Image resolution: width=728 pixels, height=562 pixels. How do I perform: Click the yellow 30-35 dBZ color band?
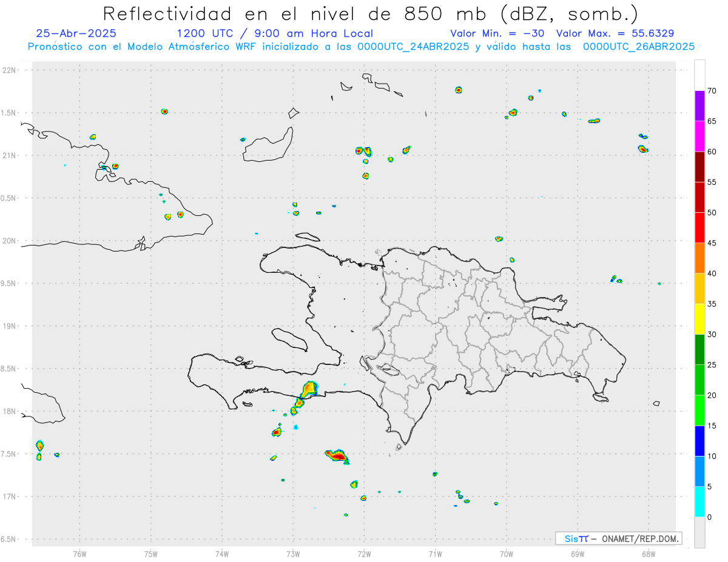click(x=699, y=319)
